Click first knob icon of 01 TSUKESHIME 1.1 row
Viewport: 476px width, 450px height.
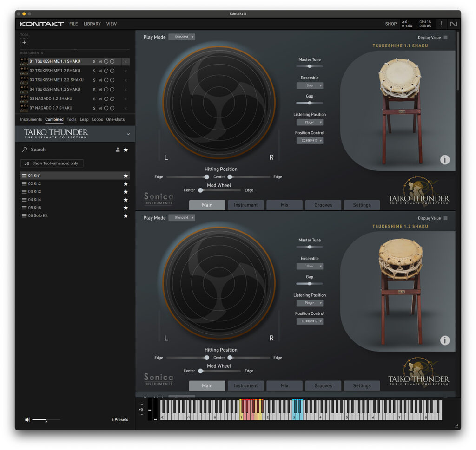(106, 61)
